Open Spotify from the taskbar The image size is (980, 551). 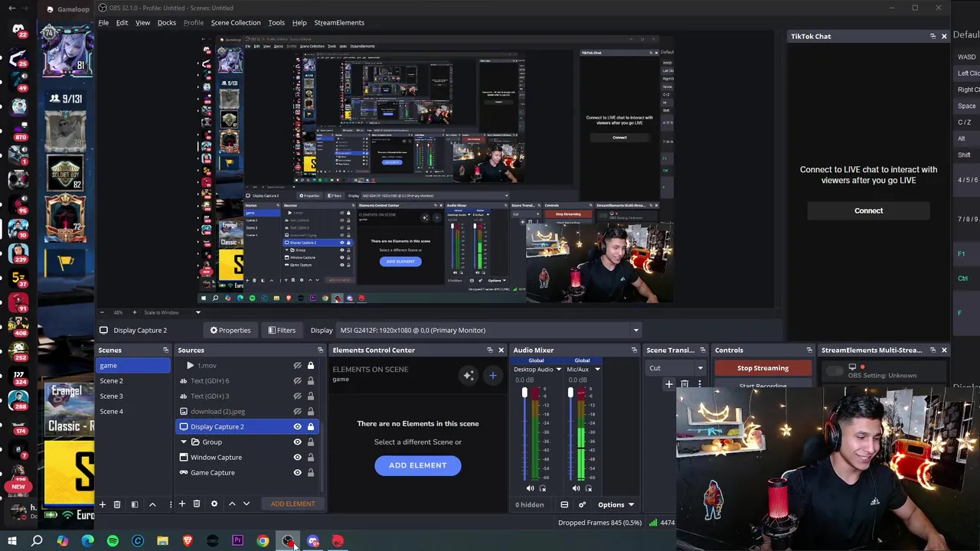113,541
